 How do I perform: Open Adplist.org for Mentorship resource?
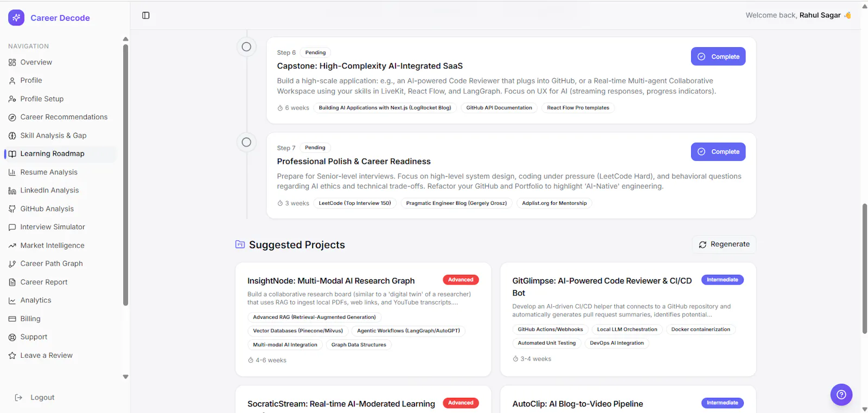point(554,203)
